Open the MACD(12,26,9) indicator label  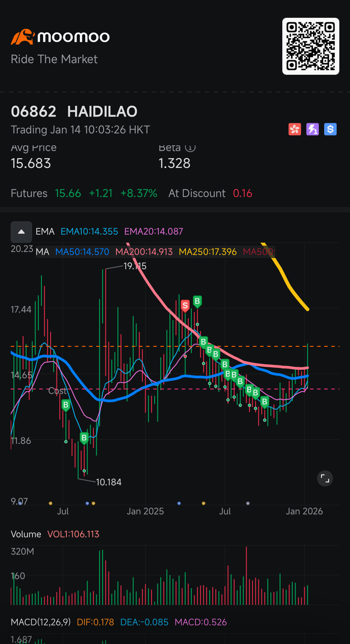[41, 622]
